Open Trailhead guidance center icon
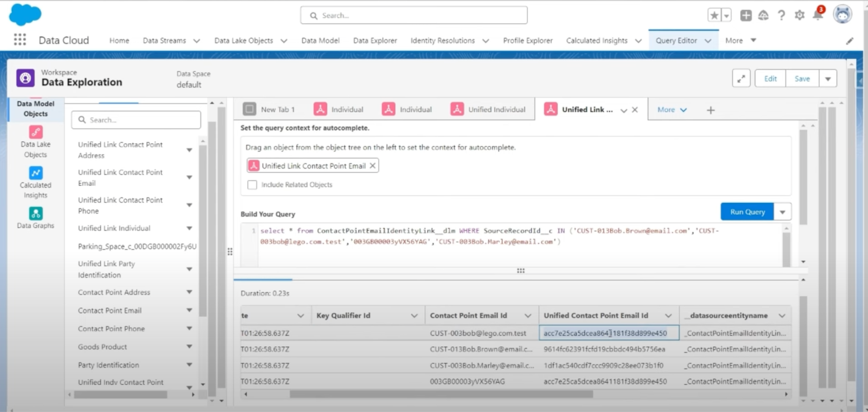 pos(763,15)
